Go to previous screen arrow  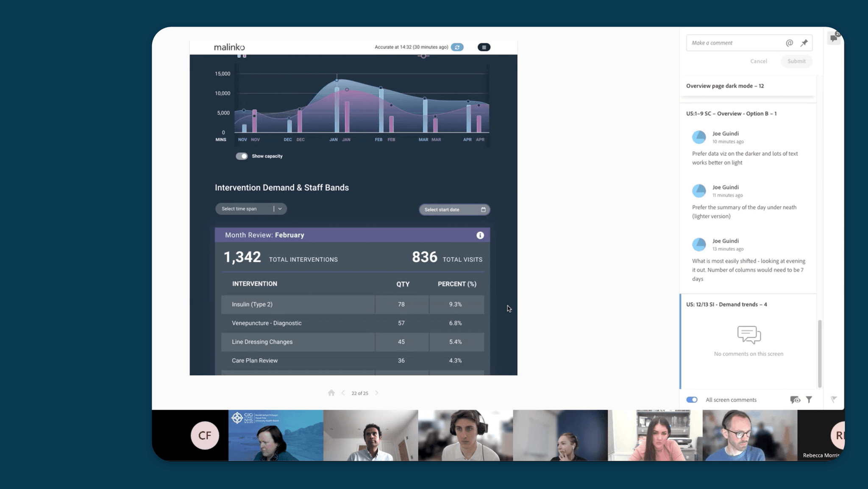pyautogui.click(x=343, y=393)
